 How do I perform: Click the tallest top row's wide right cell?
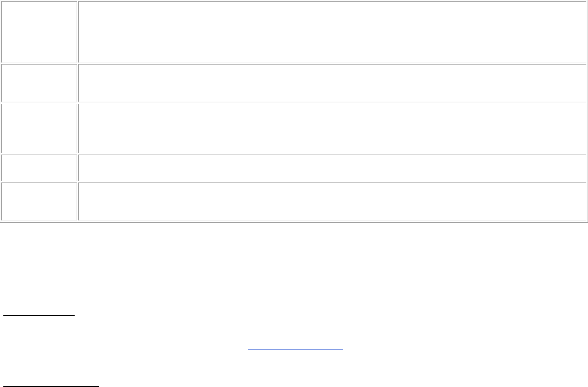(x=332, y=32)
